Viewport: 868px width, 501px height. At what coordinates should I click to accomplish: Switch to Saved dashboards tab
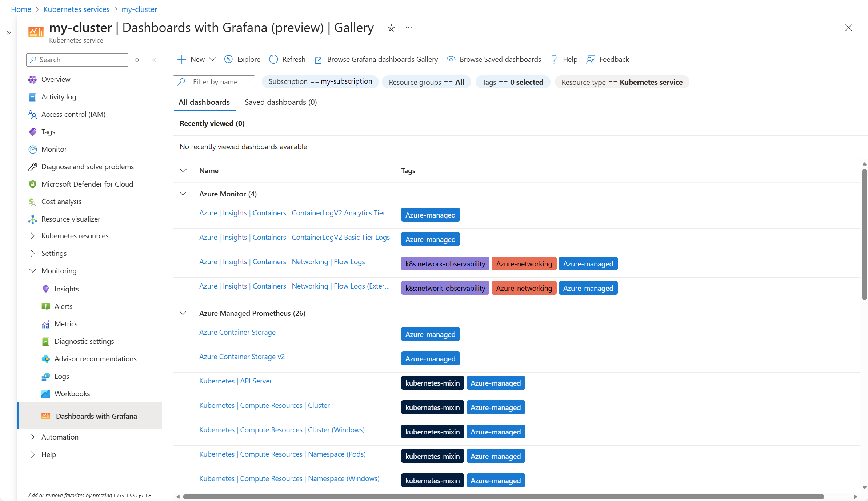280,102
